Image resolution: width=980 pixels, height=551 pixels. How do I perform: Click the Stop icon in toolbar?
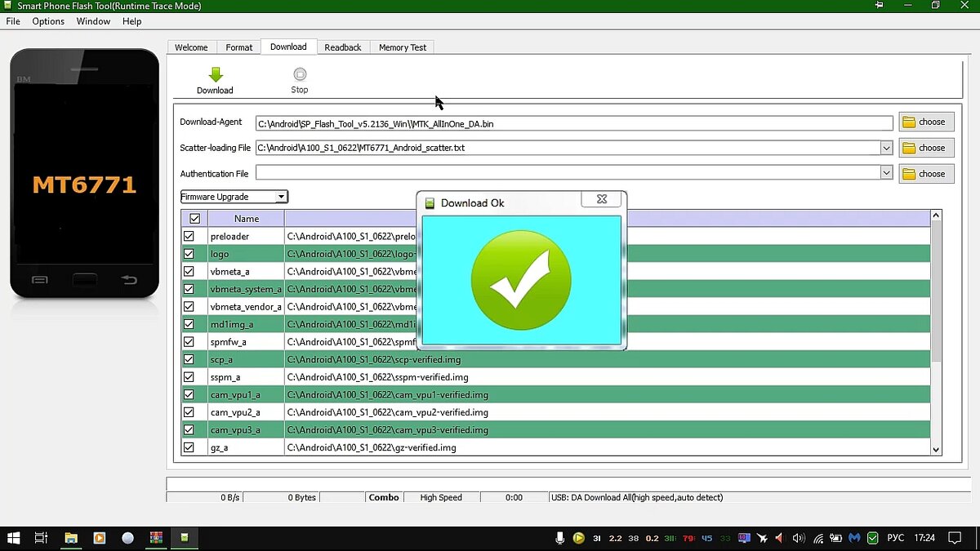[x=300, y=74]
